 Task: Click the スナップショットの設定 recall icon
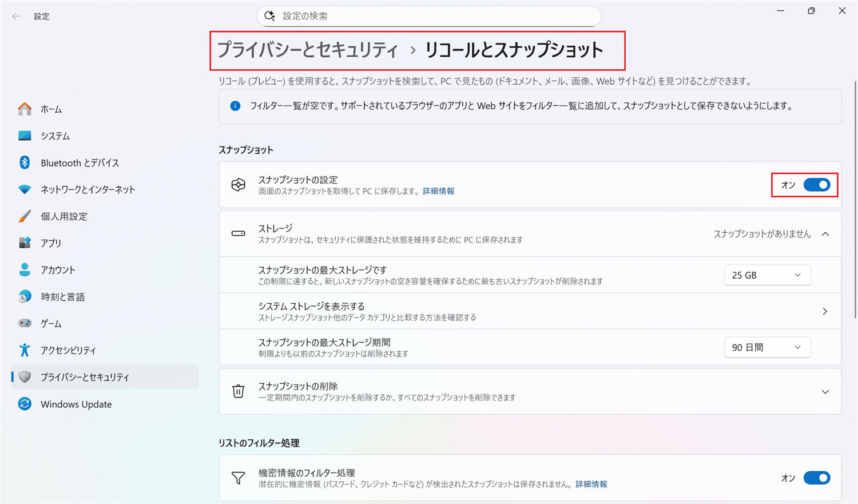point(239,185)
